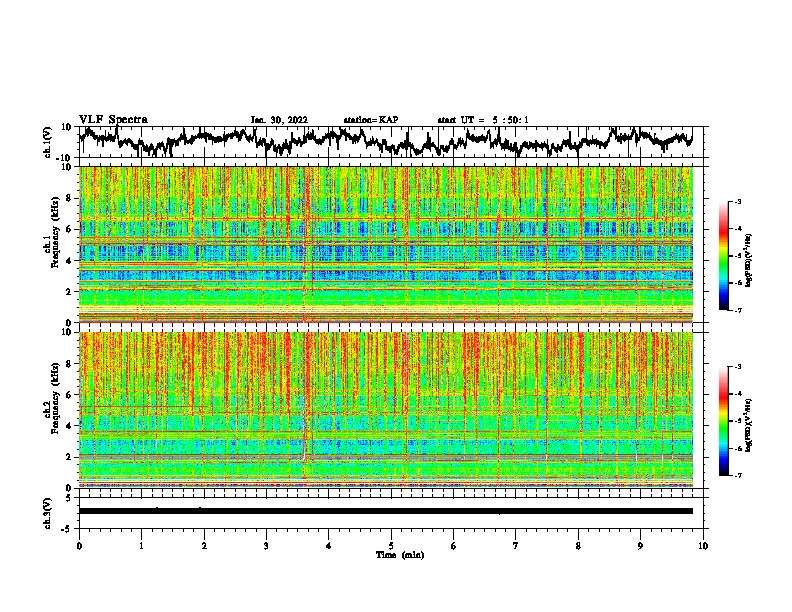The image size is (792, 612).
Task: Click the '-5' tick on ch.3(V) axis
Action: (67, 529)
